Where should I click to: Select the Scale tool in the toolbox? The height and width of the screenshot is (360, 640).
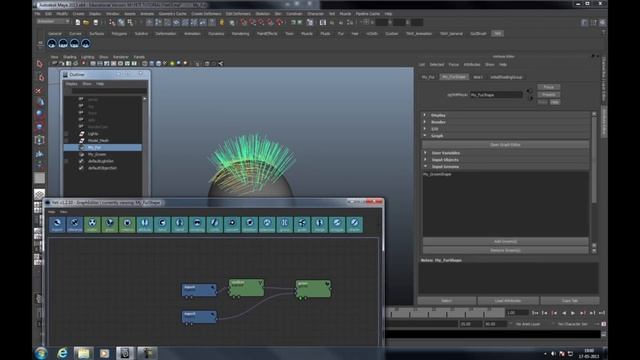point(40,127)
